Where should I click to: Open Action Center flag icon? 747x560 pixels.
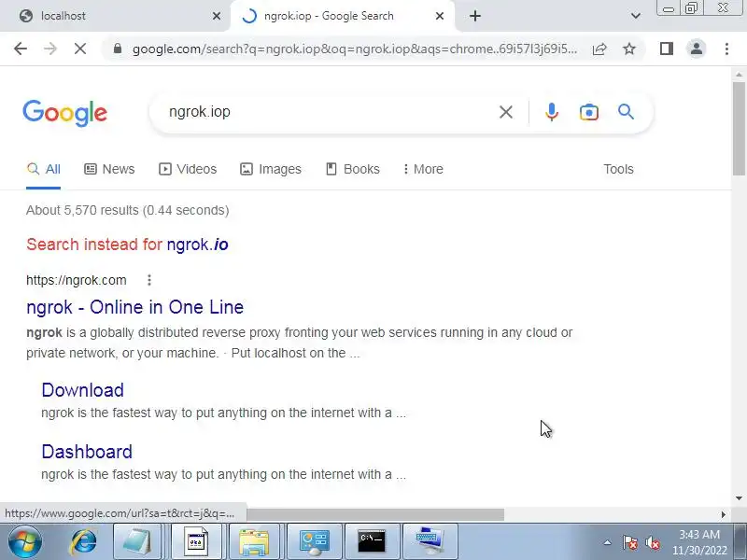point(629,542)
